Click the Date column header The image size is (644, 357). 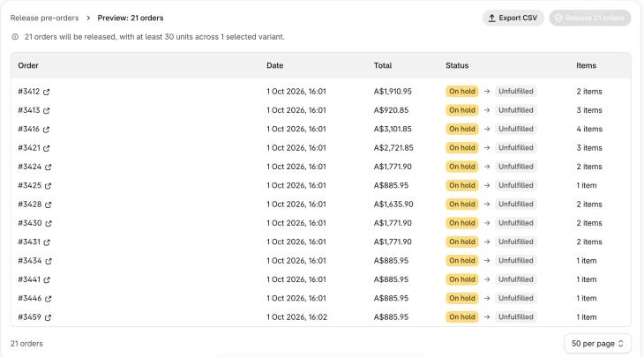click(x=274, y=65)
